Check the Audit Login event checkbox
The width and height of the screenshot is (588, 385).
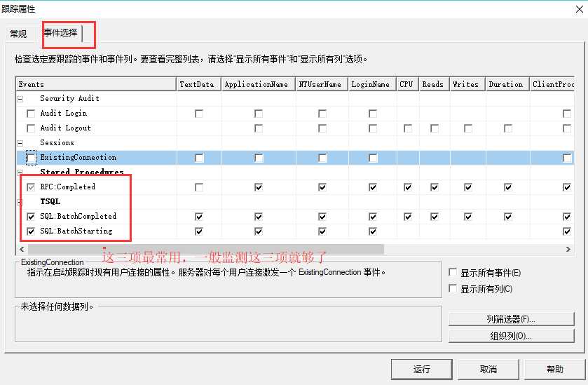click(x=31, y=114)
